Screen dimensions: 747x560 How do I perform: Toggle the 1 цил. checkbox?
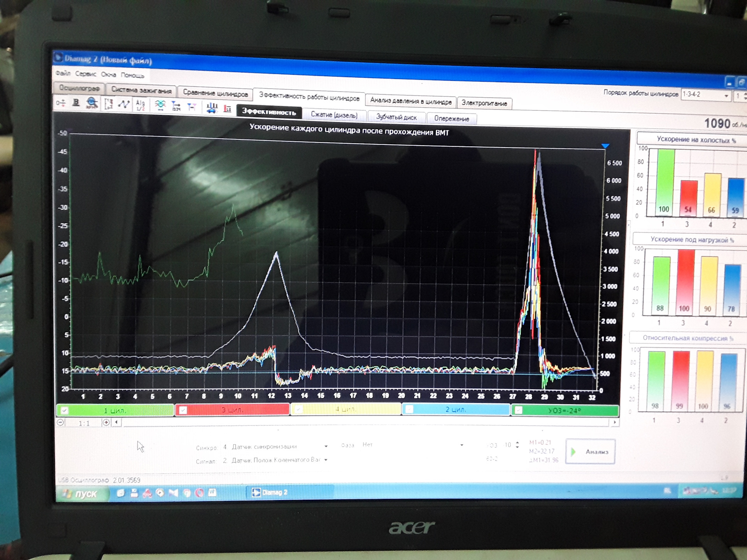65,410
